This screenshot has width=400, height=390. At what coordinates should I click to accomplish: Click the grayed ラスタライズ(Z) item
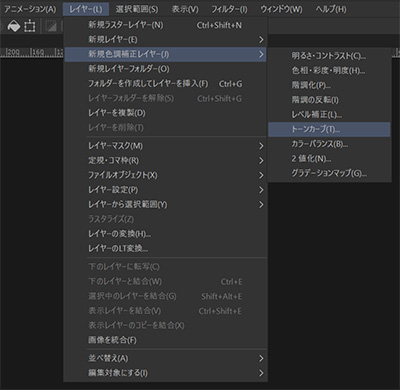tap(165, 219)
